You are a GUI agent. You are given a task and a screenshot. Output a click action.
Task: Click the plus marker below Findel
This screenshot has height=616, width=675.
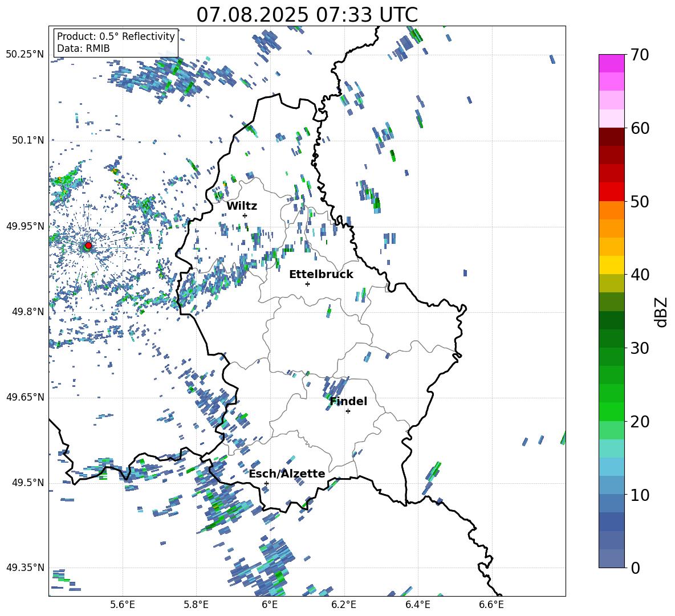pos(348,411)
